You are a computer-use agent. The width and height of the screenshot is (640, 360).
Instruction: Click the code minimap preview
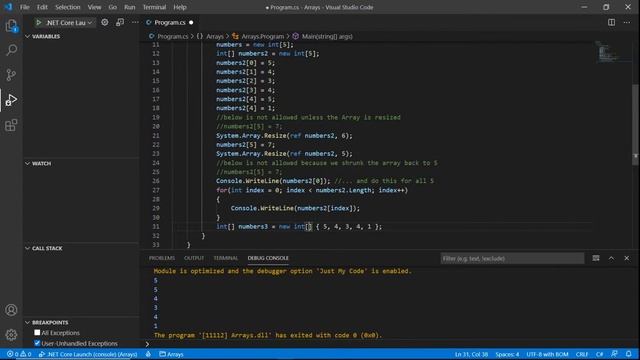[x=609, y=52]
